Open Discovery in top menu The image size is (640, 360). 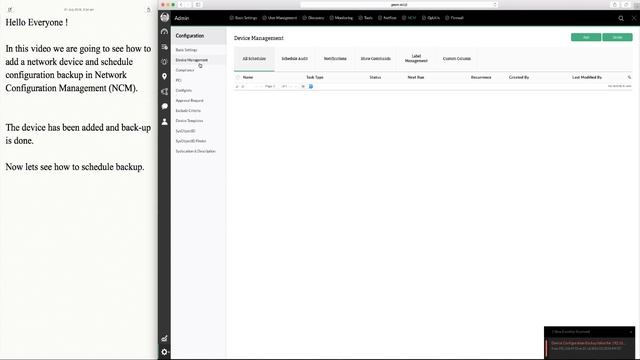click(x=313, y=18)
